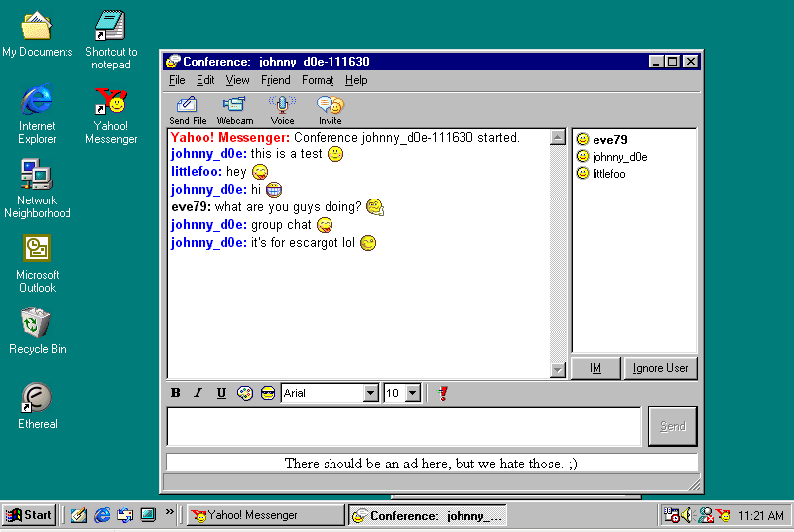Click the My Documents desktop icon
Viewport: 794px width, 532px height.
click(37, 35)
